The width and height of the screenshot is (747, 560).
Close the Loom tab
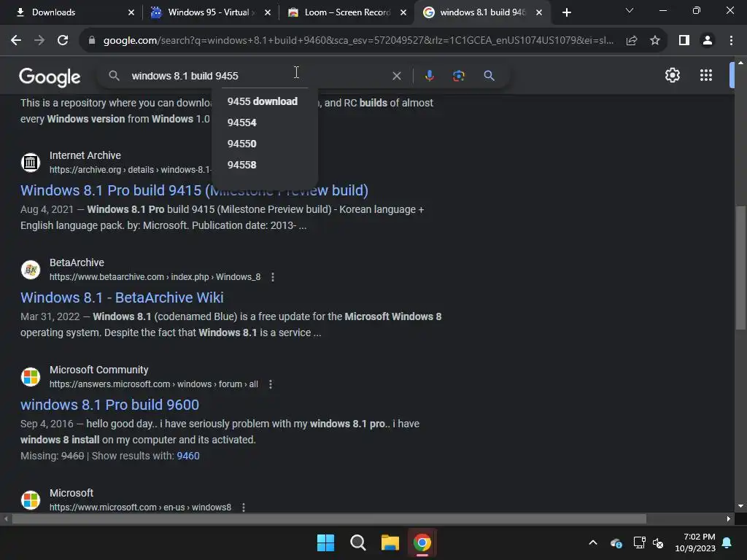(x=403, y=13)
